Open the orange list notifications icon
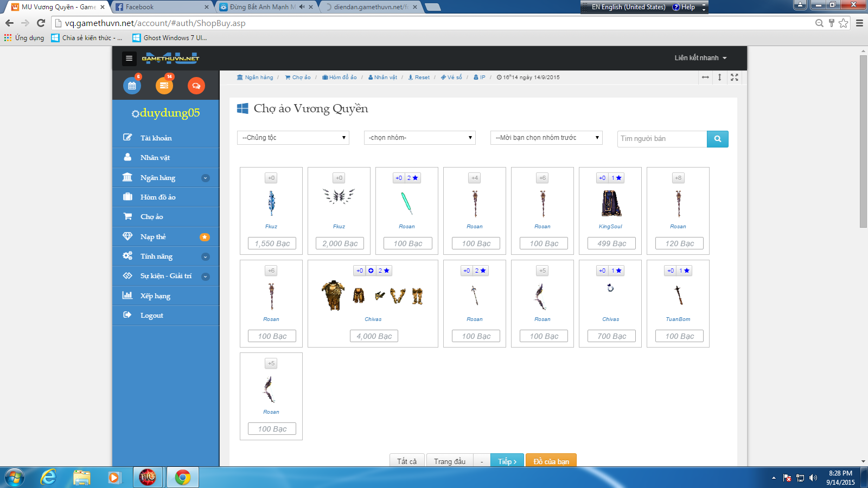868x488 pixels. point(164,86)
